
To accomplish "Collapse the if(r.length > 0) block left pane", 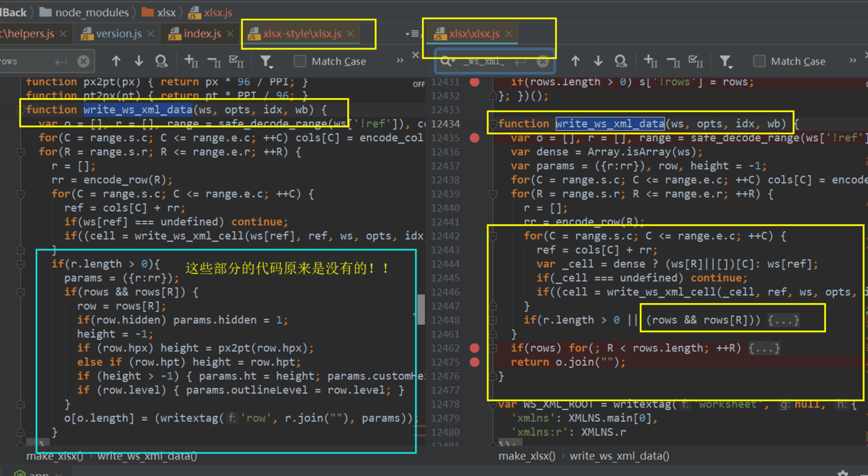I will (x=21, y=264).
